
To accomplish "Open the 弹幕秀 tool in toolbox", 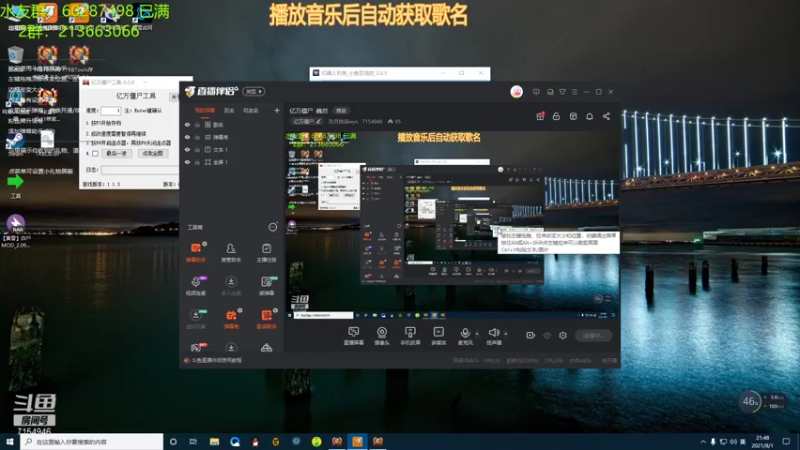I will point(231,319).
